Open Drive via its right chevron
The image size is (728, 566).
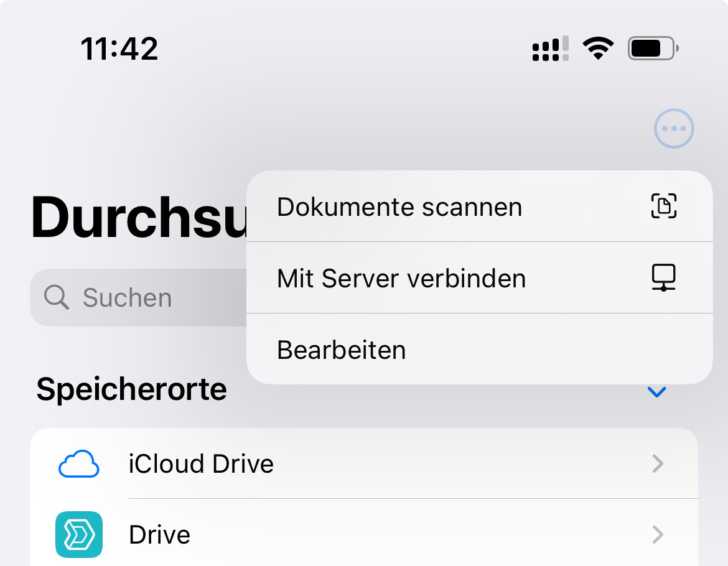click(658, 534)
